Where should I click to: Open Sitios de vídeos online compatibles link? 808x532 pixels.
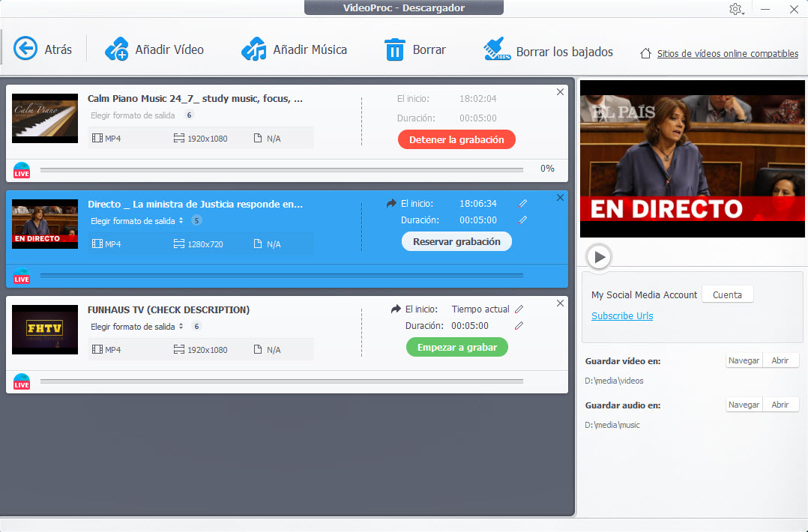[727, 54]
